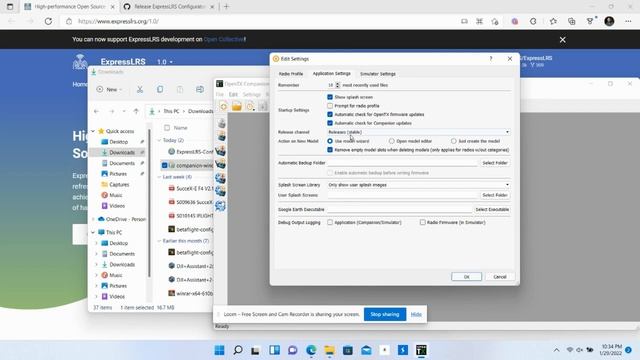The width and height of the screenshot is (640, 360).
Task: Open Task View from taskbar
Action: (x=256, y=350)
